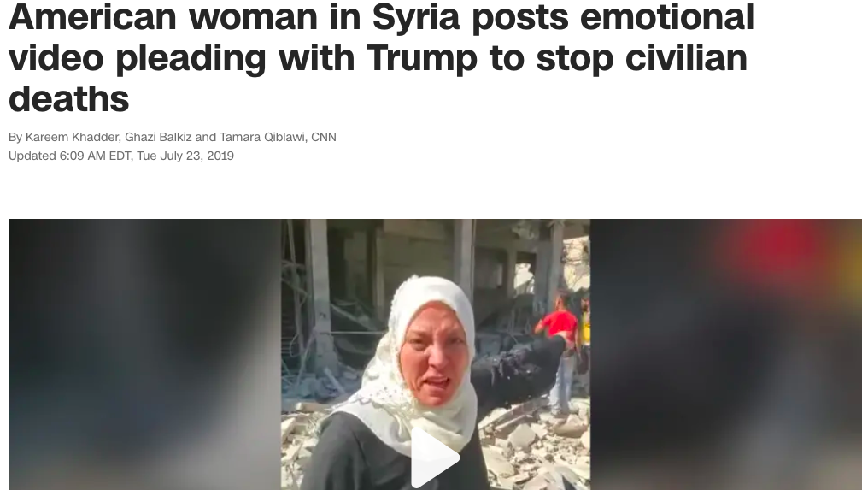Click the man in the red shirt
Image resolution: width=868 pixels, height=490 pixels.
pyautogui.click(x=560, y=355)
